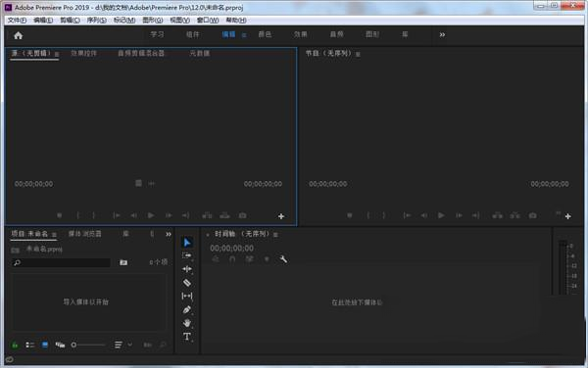Go to the Home screen icon
The width and height of the screenshot is (588, 368).
tap(18, 35)
